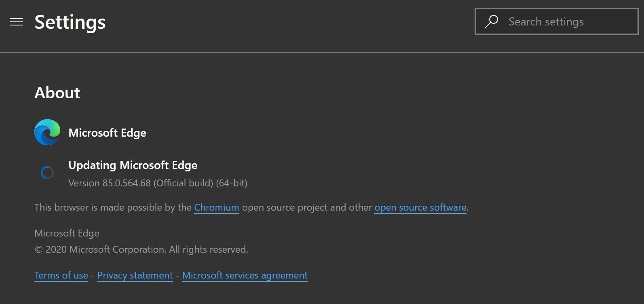The image size is (644, 304).
Task: Open the Chromium project link
Action: pyautogui.click(x=216, y=207)
